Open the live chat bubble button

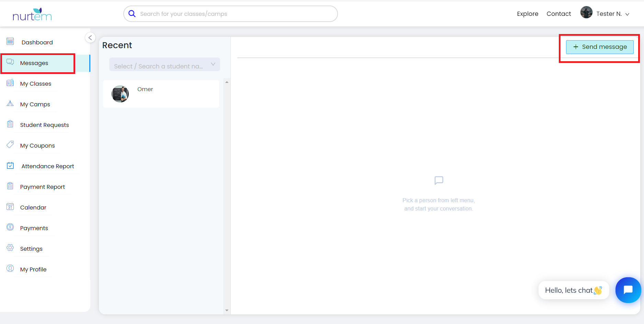coord(628,290)
